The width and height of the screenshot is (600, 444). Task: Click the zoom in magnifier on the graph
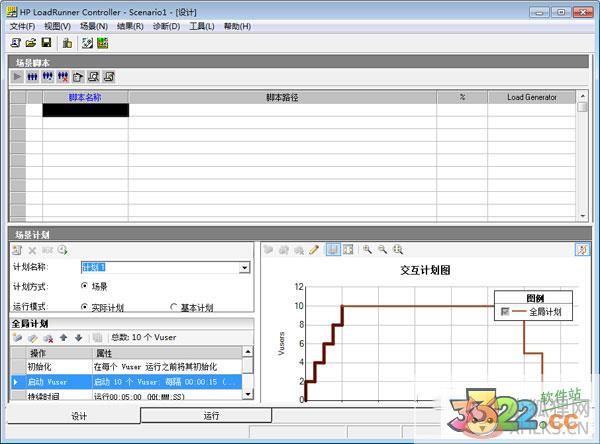click(367, 250)
